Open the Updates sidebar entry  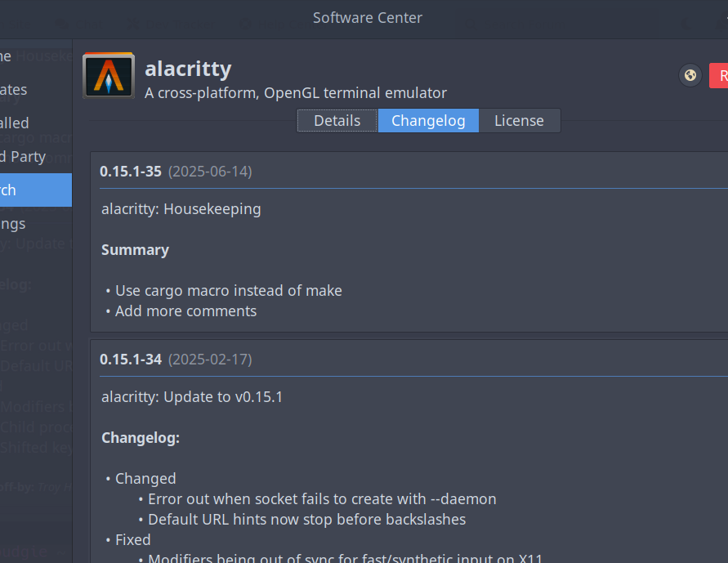click(36, 90)
